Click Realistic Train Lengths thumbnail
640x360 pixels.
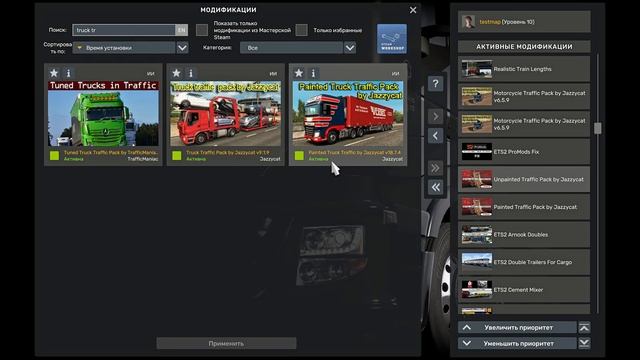477,69
